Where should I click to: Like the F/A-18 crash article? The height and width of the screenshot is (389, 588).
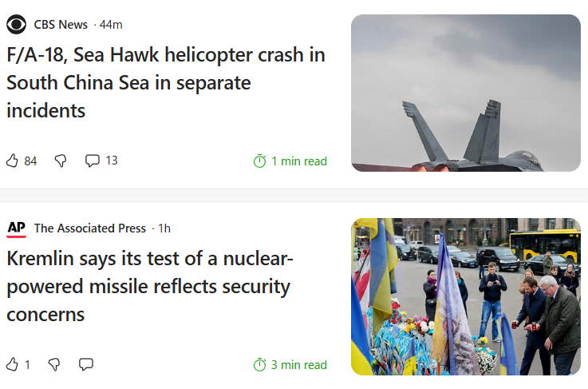point(12,161)
